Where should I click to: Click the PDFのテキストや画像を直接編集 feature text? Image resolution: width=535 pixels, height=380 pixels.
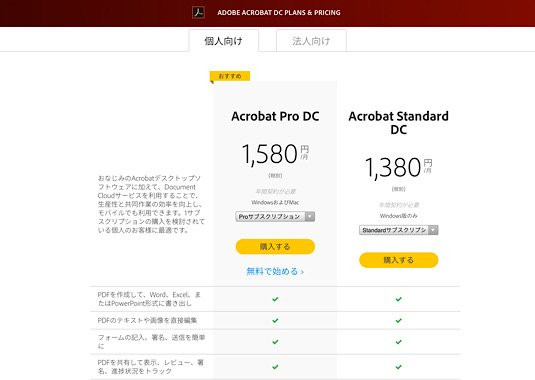click(147, 320)
